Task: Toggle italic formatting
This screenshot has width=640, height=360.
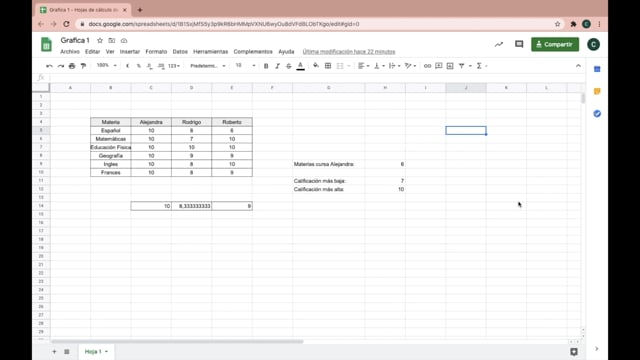Action: tap(277, 66)
